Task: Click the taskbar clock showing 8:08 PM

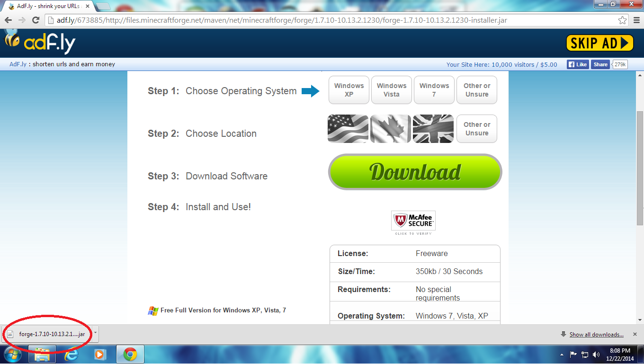Action: (x=620, y=354)
